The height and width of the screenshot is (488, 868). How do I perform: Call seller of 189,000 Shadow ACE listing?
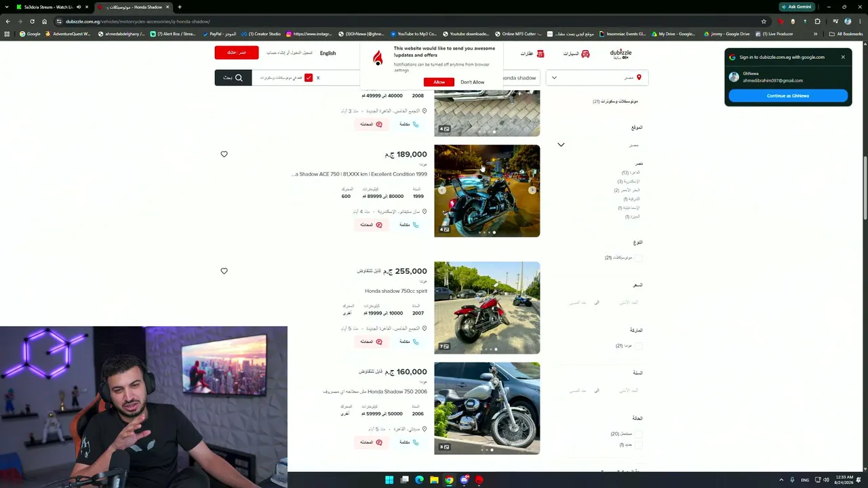click(409, 224)
